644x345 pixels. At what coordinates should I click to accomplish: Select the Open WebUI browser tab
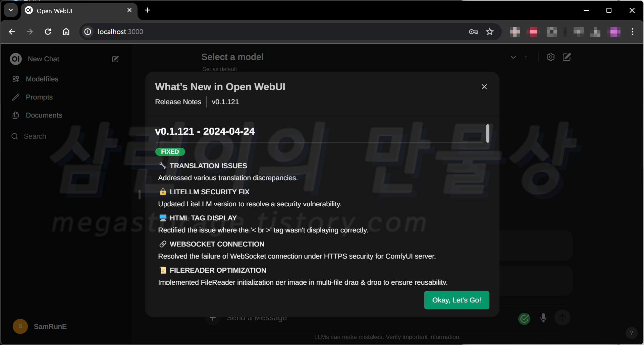click(x=79, y=11)
